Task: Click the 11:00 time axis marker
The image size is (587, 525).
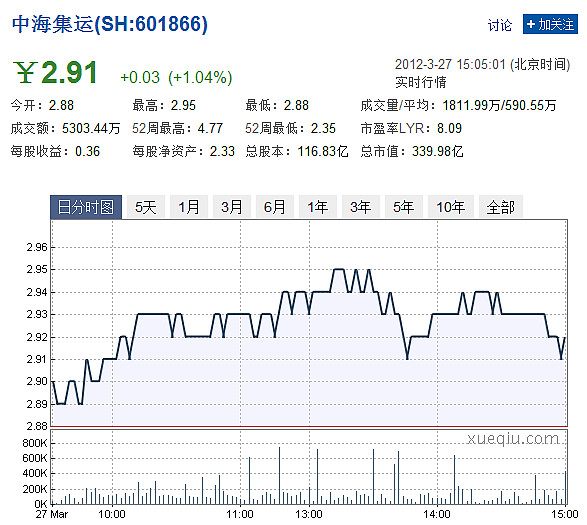Action: pyautogui.click(x=240, y=515)
